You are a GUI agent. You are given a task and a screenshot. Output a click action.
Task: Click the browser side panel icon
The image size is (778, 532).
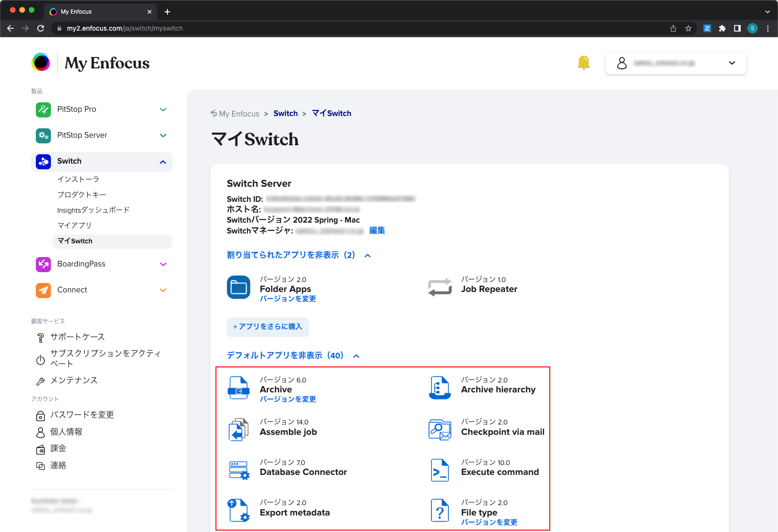click(737, 28)
